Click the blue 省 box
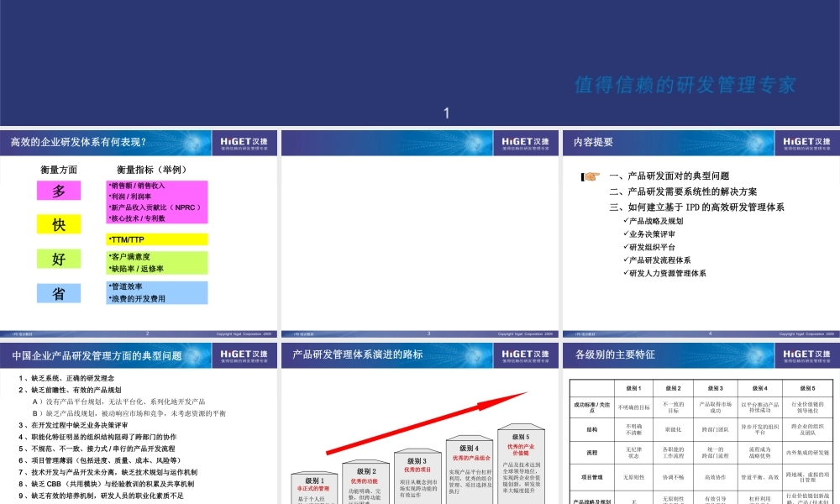Screen dimensions: 840x504 (x=59, y=293)
